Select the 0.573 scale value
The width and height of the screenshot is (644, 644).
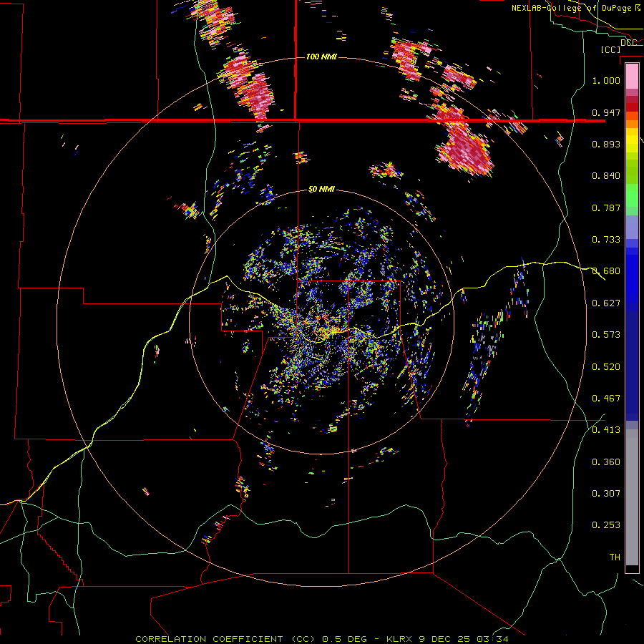click(606, 335)
